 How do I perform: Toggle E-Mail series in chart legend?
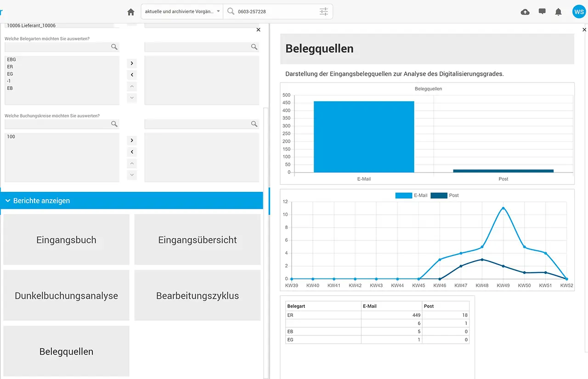click(411, 195)
